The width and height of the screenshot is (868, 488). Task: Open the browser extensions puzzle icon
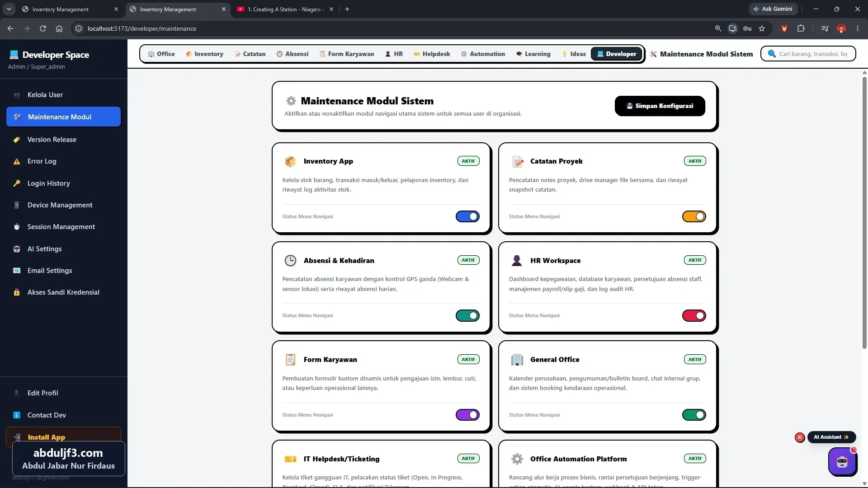[801, 28]
